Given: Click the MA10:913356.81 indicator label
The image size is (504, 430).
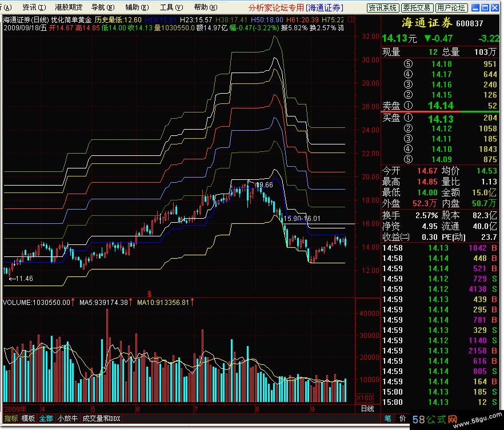Looking at the screenshot, I should 163,303.
